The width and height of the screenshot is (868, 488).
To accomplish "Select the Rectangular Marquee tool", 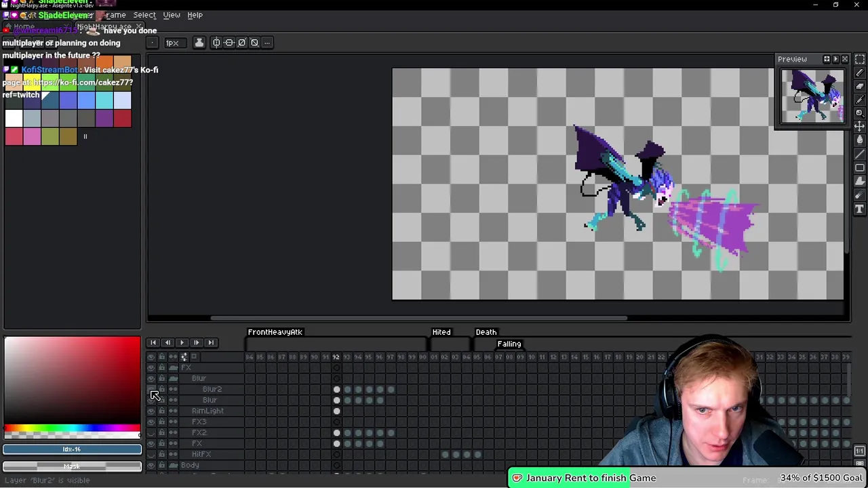I will [859, 59].
